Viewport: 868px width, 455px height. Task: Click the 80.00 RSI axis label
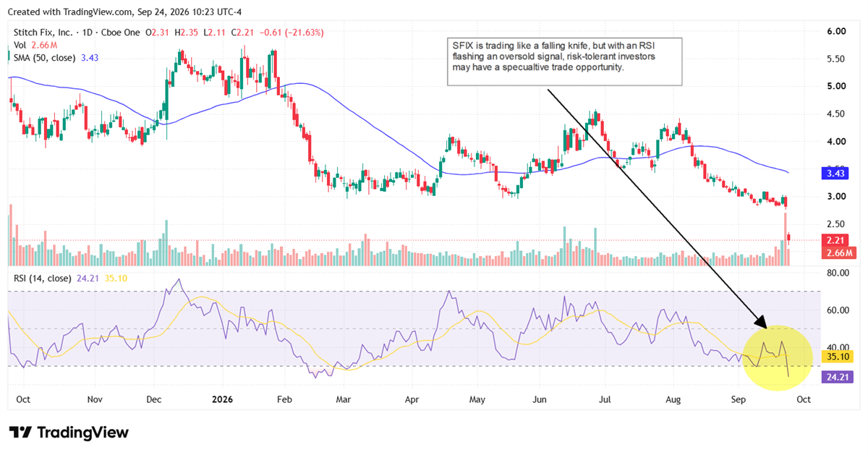tap(838, 273)
